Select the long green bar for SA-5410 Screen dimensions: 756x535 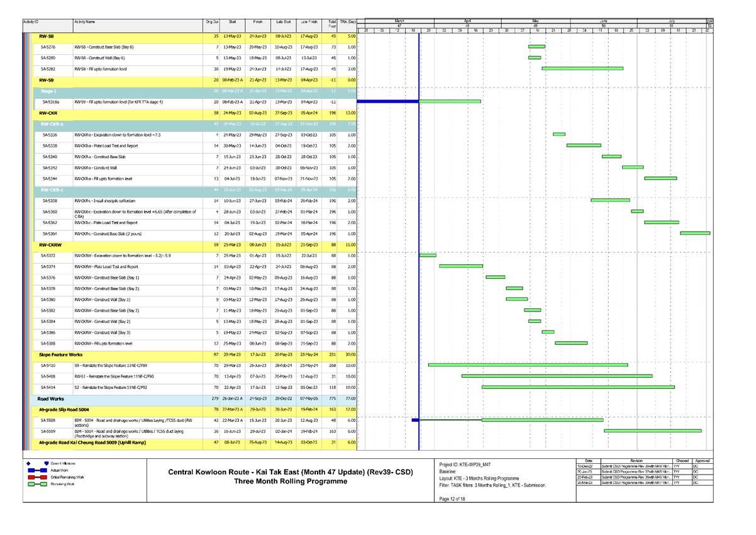click(527, 364)
